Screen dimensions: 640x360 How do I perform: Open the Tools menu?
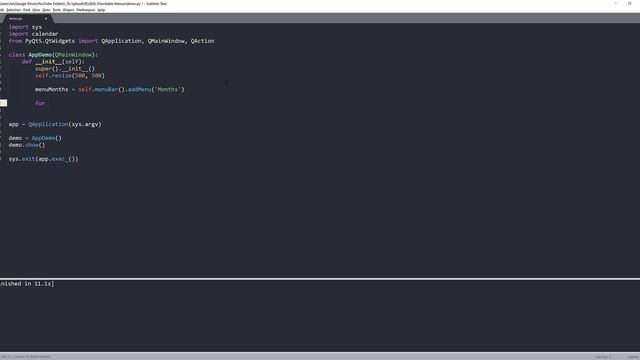pos(57,10)
